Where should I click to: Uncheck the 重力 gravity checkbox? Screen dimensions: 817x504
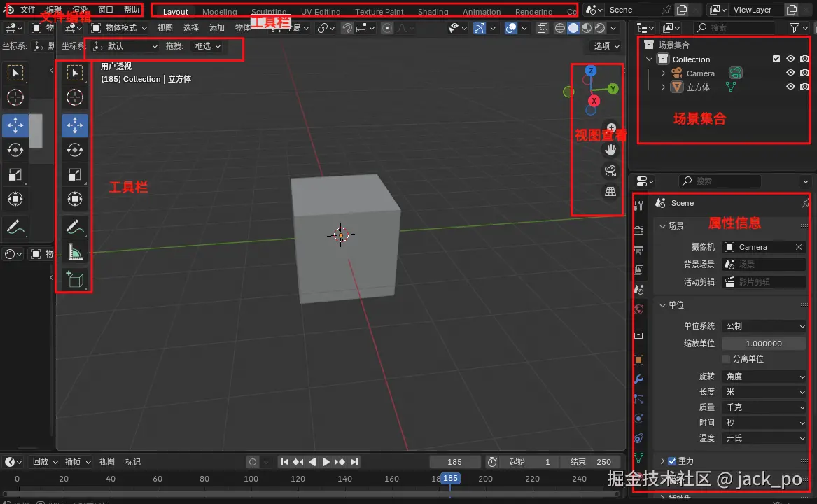(x=672, y=461)
